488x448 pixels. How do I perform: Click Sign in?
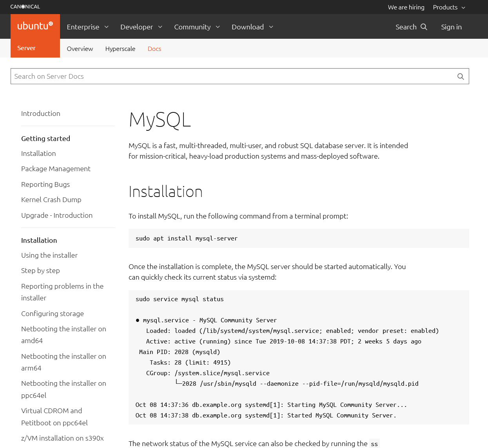(452, 27)
